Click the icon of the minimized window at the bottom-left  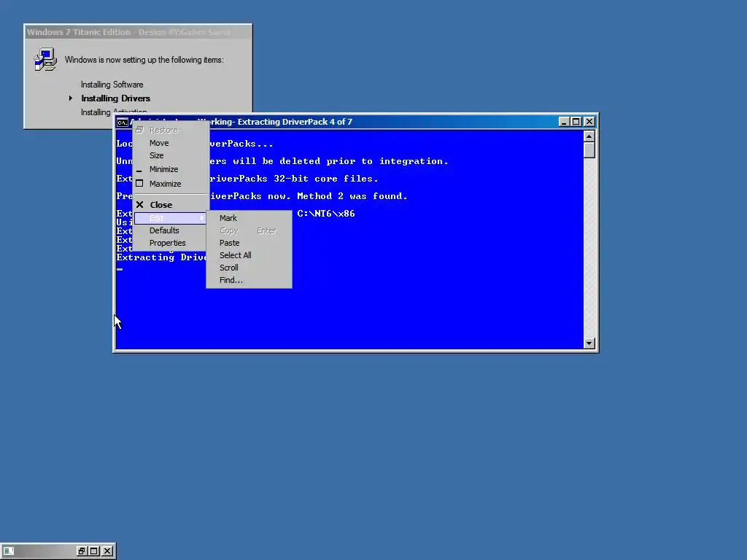click(x=9, y=551)
